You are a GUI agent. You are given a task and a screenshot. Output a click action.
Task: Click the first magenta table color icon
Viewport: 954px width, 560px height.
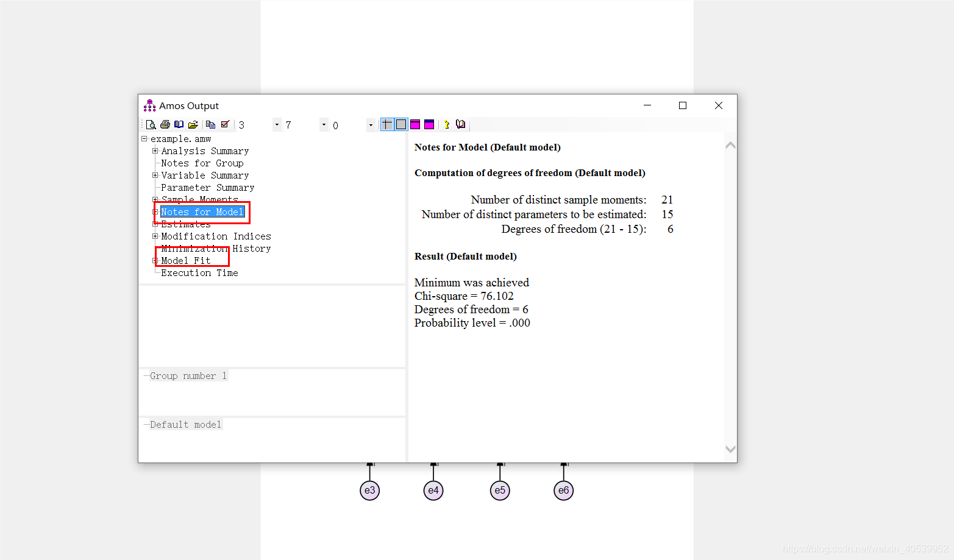coord(415,124)
